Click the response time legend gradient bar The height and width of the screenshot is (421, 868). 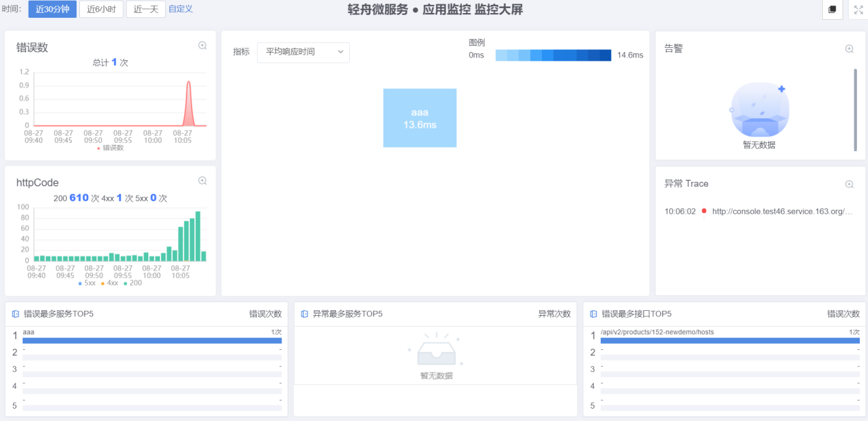click(553, 55)
